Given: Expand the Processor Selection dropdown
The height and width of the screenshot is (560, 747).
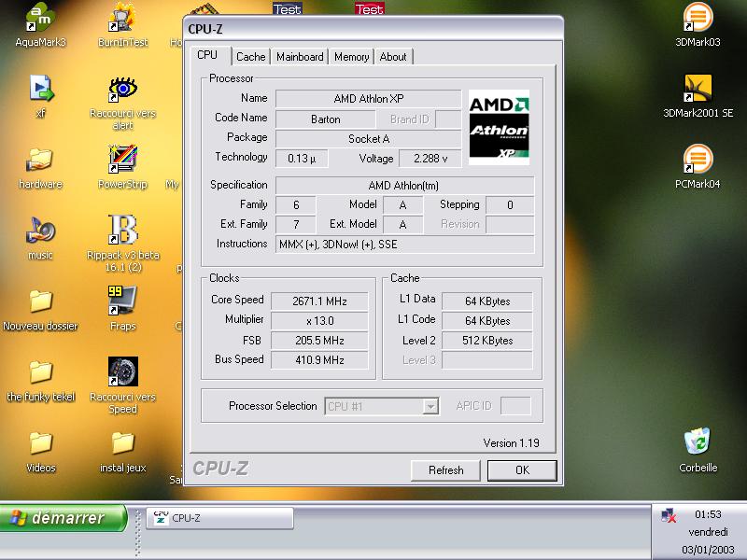Looking at the screenshot, I should (430, 406).
